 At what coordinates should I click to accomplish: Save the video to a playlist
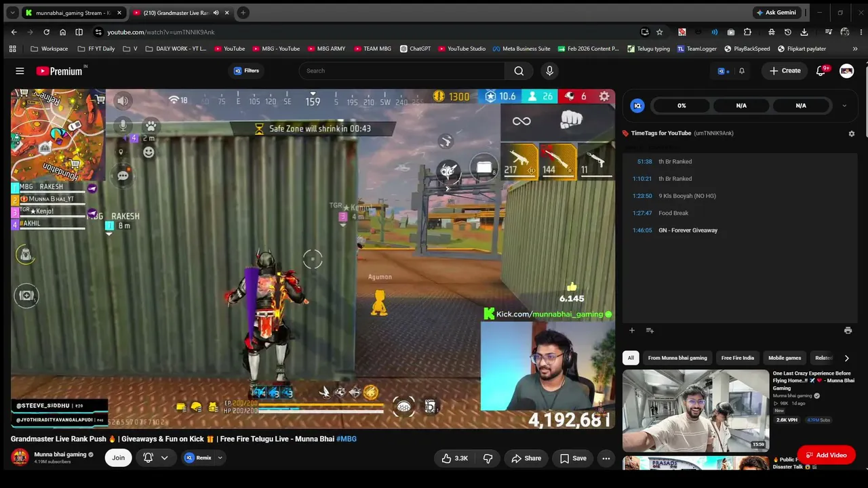click(x=573, y=458)
